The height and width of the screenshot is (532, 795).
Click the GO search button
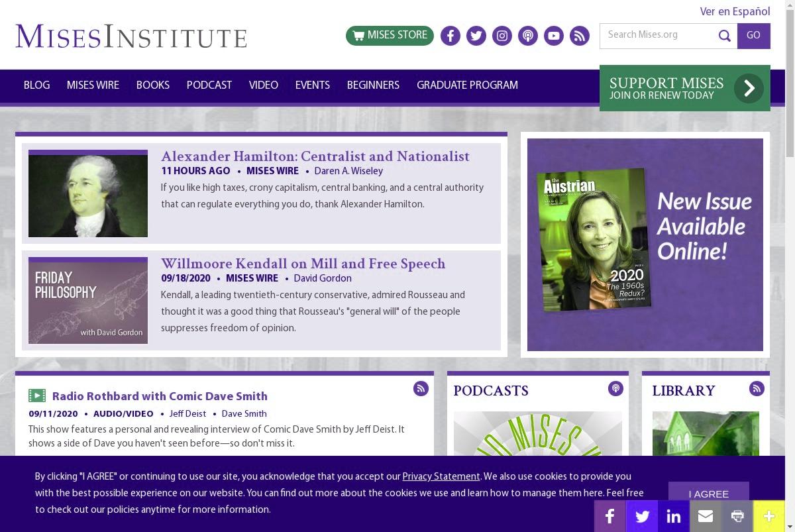754,36
